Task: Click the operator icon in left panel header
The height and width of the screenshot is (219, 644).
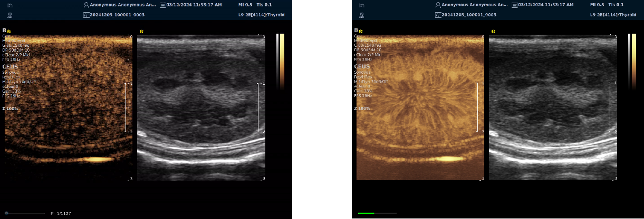Action: click(x=10, y=15)
